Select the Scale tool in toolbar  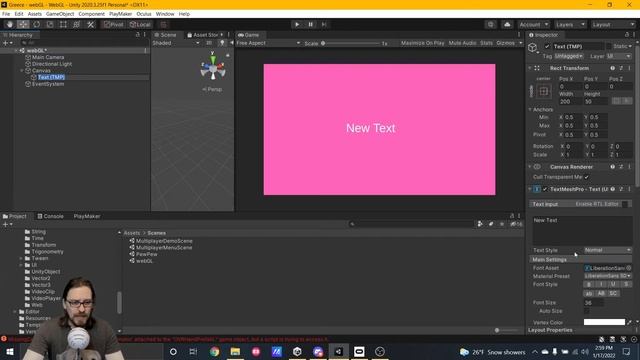(50, 24)
